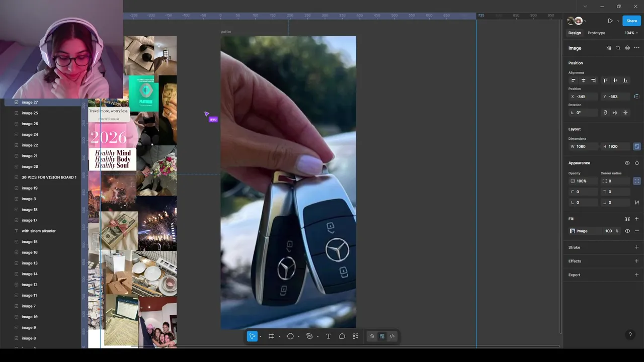Toggle lock aspect ratio for dimensions

pyautogui.click(x=637, y=147)
